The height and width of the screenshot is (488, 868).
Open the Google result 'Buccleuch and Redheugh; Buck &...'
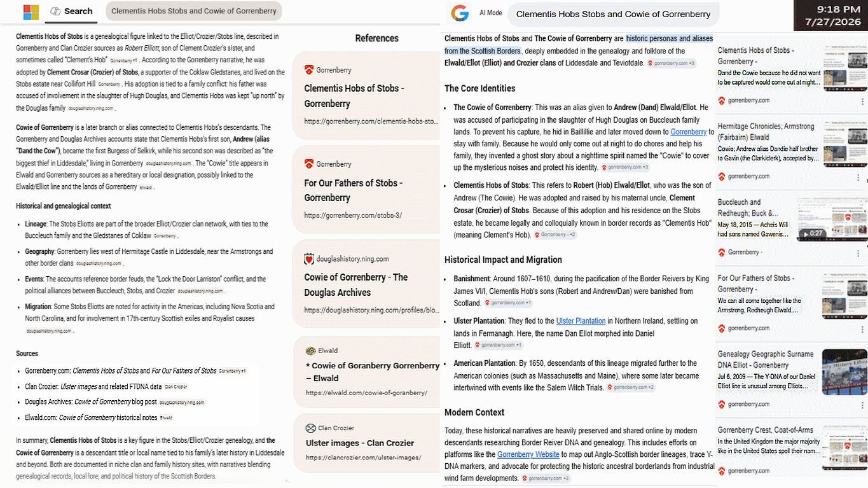click(x=748, y=207)
